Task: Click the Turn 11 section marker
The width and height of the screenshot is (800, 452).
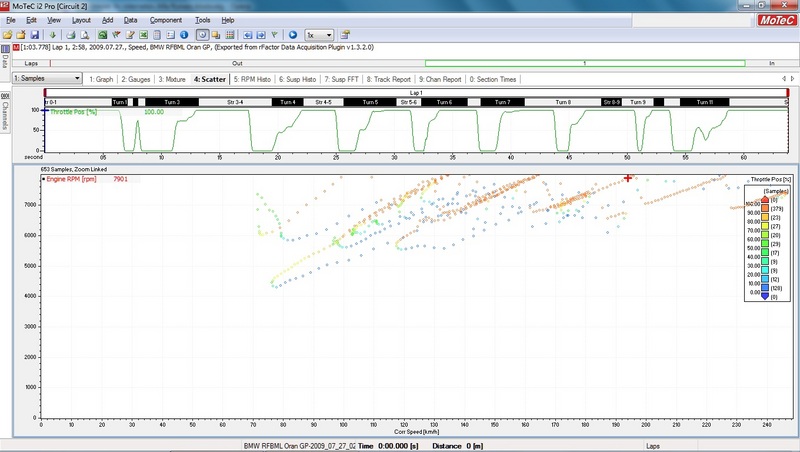Action: 705,102
